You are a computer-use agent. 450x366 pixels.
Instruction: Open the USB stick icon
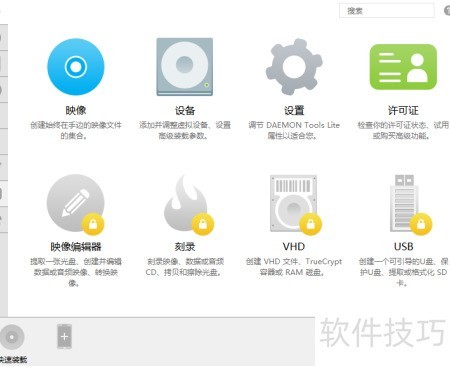click(x=404, y=203)
